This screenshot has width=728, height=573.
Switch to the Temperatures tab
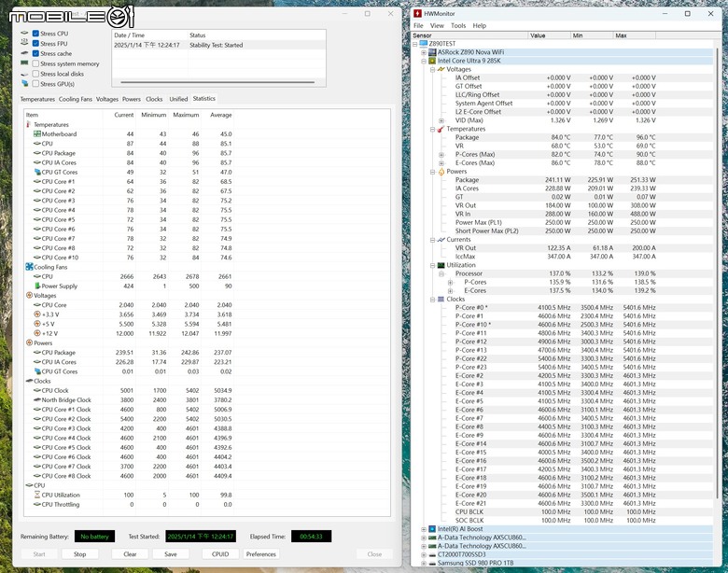37,99
